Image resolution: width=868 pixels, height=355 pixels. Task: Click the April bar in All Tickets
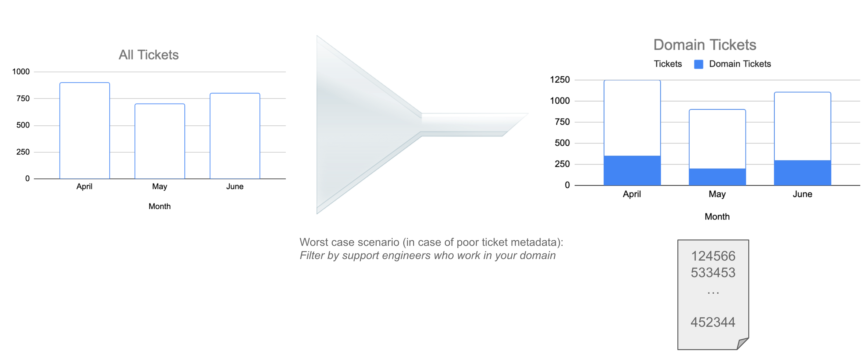[x=85, y=131]
